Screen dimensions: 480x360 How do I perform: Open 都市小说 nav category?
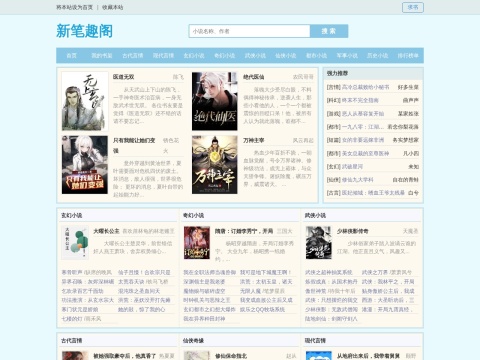coord(316,55)
